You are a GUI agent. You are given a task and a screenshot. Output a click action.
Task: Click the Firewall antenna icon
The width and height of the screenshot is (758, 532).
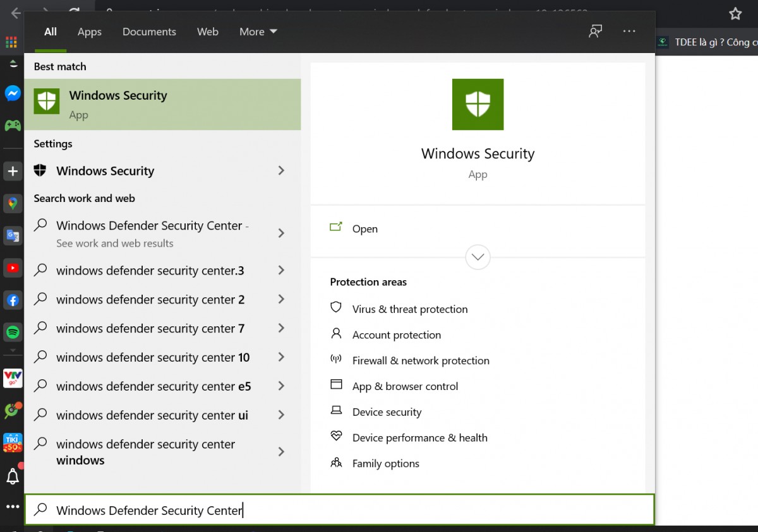(336, 359)
